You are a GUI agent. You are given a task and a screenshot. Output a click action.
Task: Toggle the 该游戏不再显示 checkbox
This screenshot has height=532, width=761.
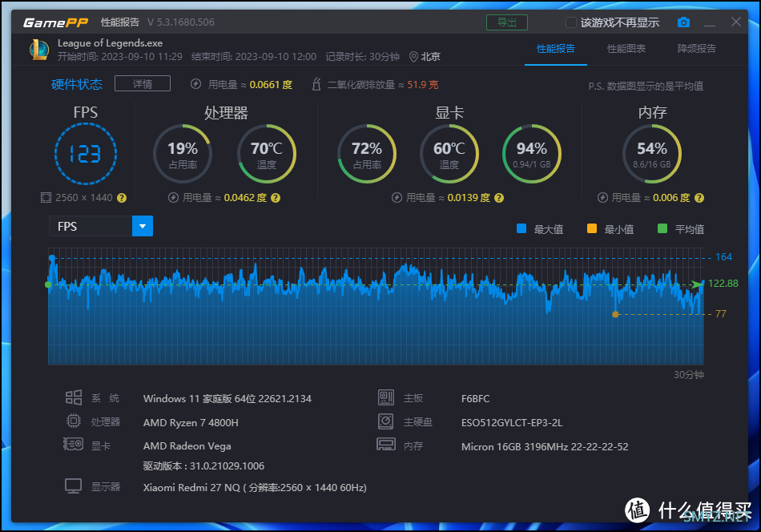571,22
